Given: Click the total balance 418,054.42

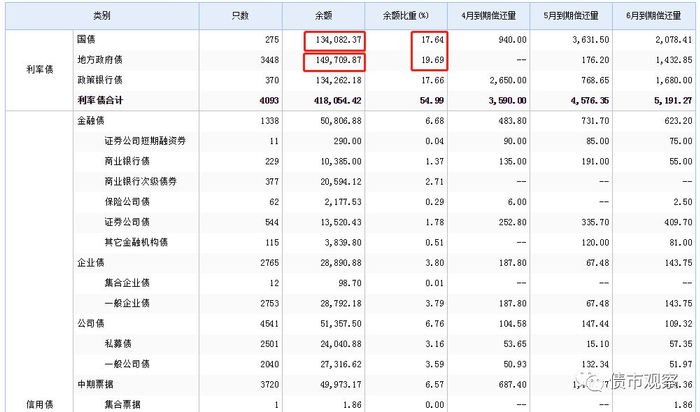Looking at the screenshot, I should pos(338,100).
